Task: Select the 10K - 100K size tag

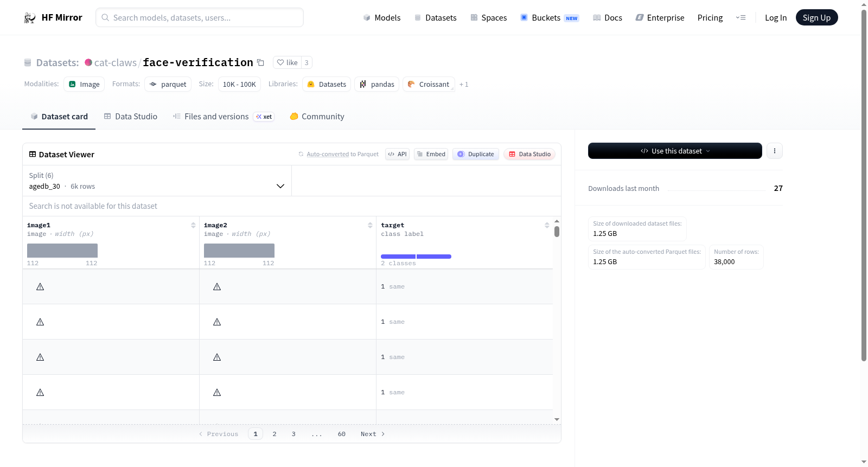Action: (x=239, y=84)
